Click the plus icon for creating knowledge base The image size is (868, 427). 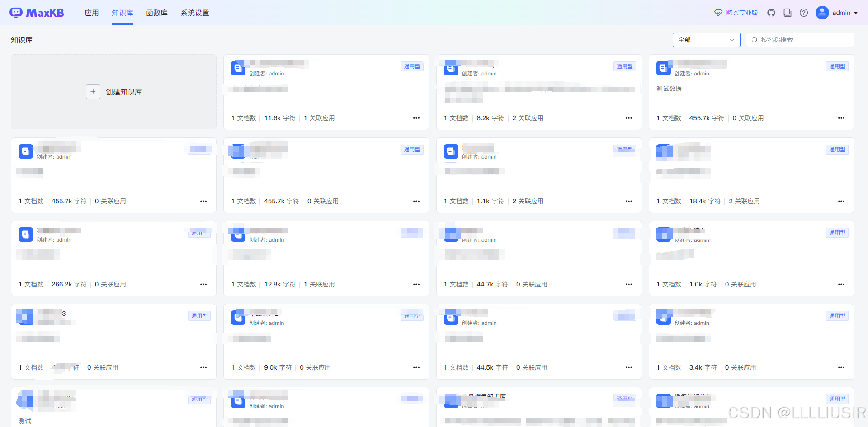(x=93, y=92)
